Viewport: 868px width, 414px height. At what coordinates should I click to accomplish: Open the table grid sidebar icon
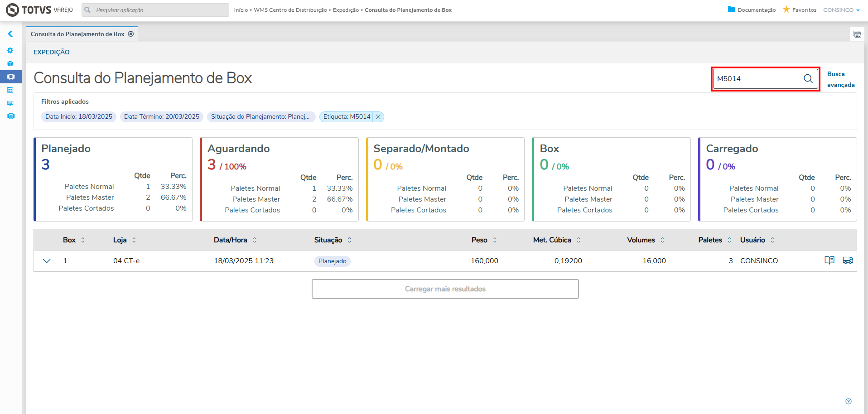pyautogui.click(x=10, y=90)
